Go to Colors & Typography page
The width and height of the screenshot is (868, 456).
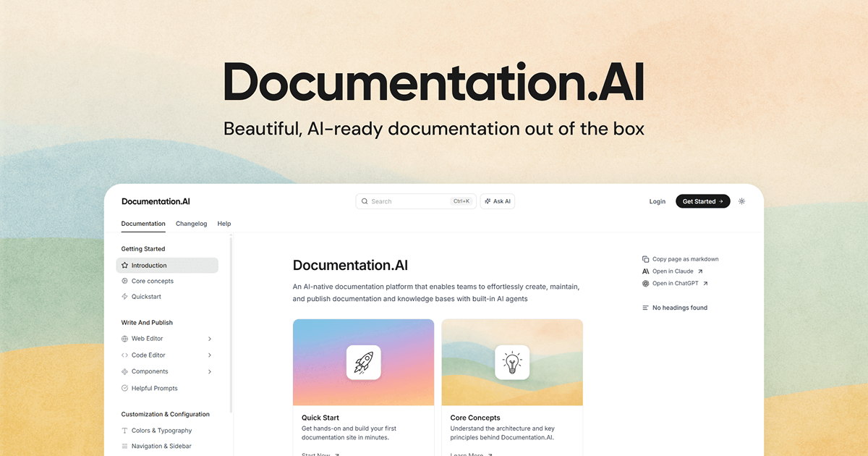click(161, 431)
